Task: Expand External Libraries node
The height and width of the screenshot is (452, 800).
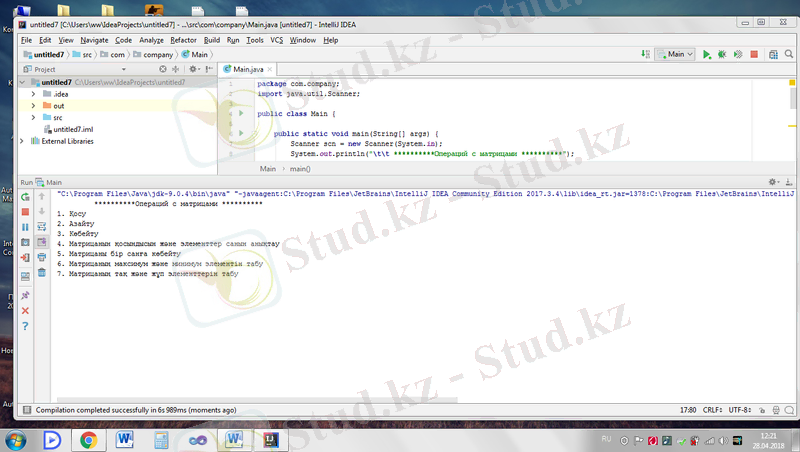Action: pos(22,141)
